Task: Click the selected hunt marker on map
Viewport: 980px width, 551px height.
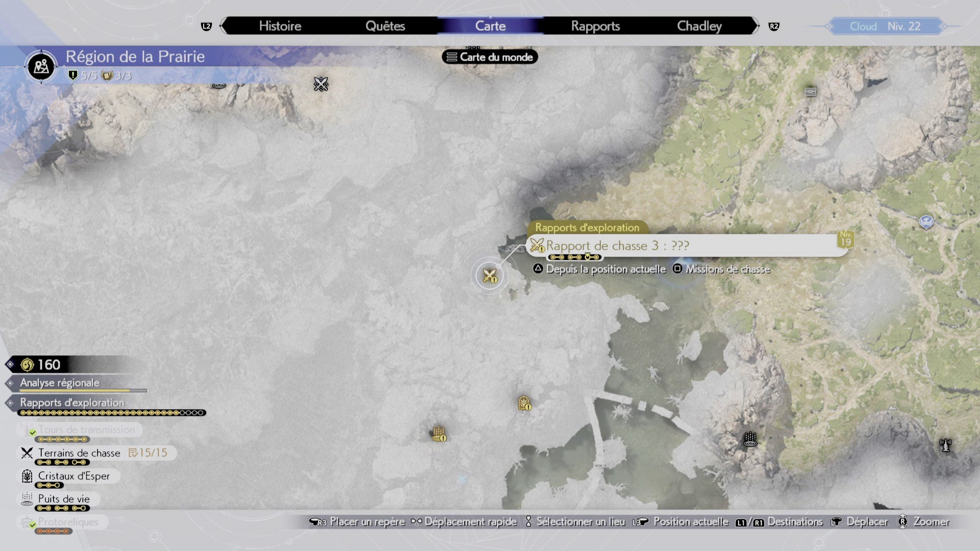Action: coord(489,276)
